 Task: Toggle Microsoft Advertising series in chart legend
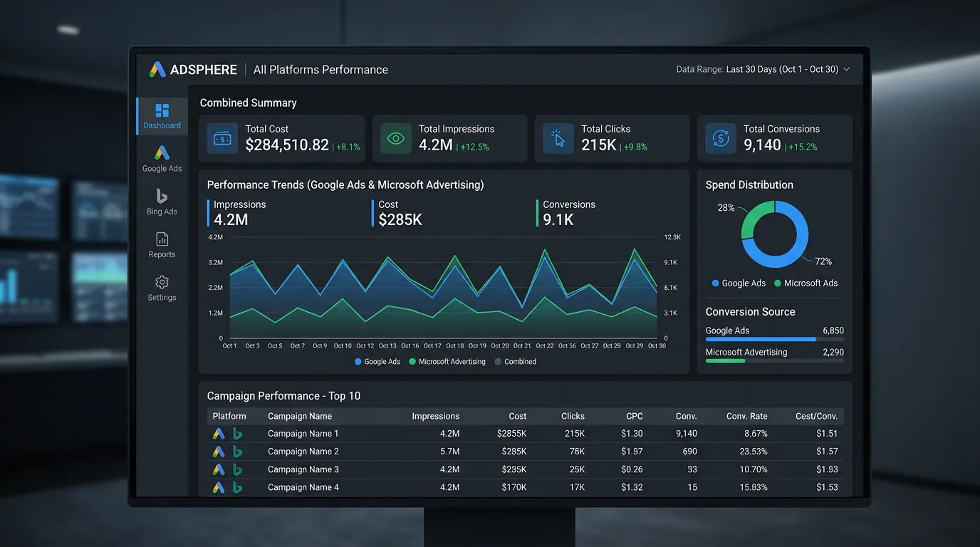(447, 362)
